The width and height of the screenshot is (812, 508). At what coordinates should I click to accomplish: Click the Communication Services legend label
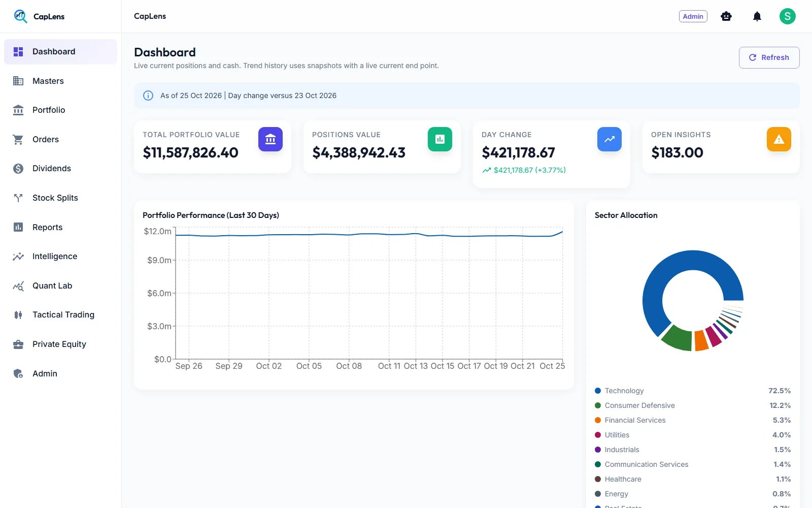point(647,464)
